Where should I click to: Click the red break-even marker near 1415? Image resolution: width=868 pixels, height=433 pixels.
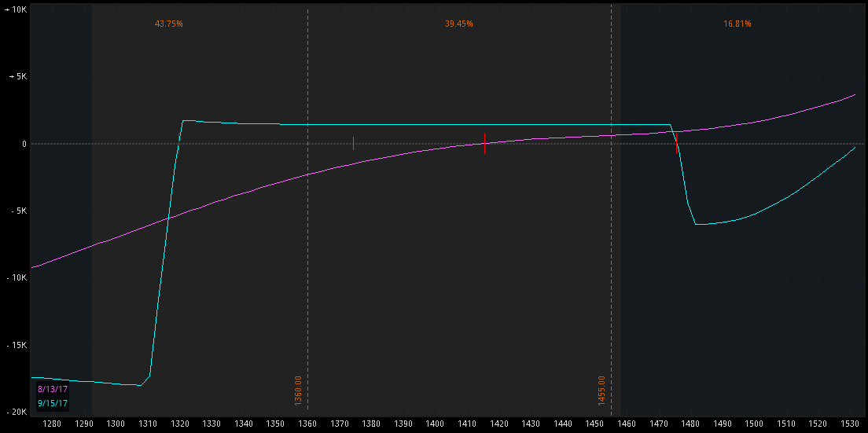coord(484,143)
